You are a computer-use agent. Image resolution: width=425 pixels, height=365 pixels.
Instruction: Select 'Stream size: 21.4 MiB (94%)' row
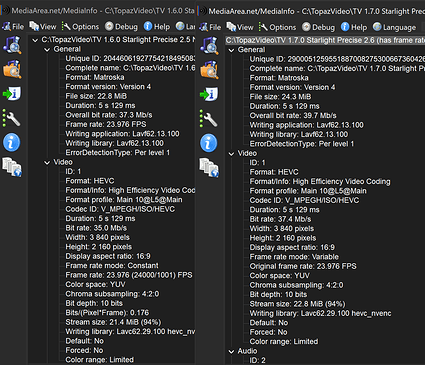tap(113, 322)
